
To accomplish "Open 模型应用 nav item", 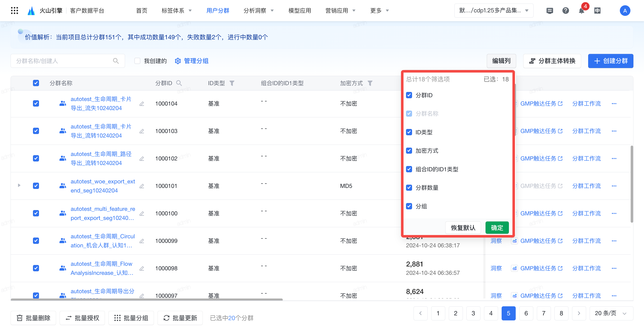I will pos(300,11).
